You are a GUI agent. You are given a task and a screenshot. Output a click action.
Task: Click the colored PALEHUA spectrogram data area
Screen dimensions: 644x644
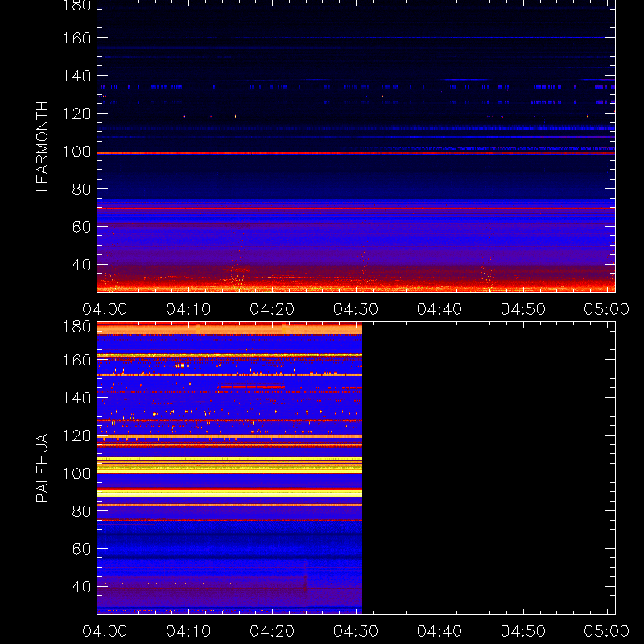(x=229, y=469)
